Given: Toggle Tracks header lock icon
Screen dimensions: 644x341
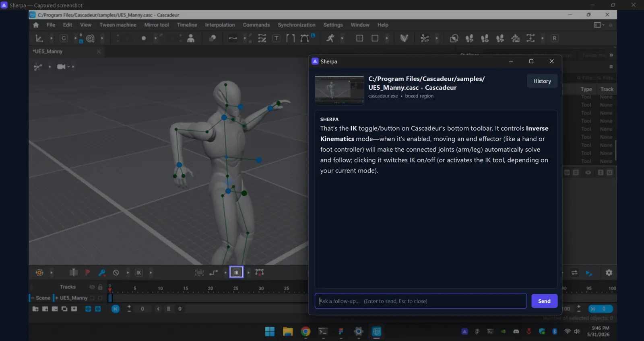Looking at the screenshot, I should [x=100, y=287].
